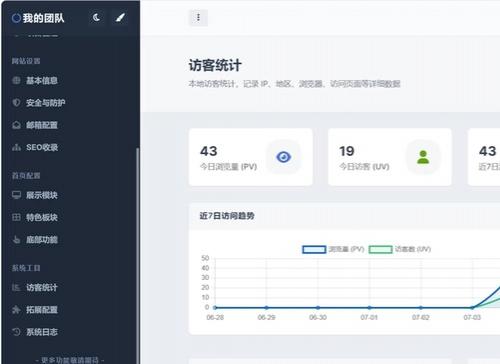The width and height of the screenshot is (500, 364).
Task: Click the 我的团队 title text
Action: click(x=43, y=18)
